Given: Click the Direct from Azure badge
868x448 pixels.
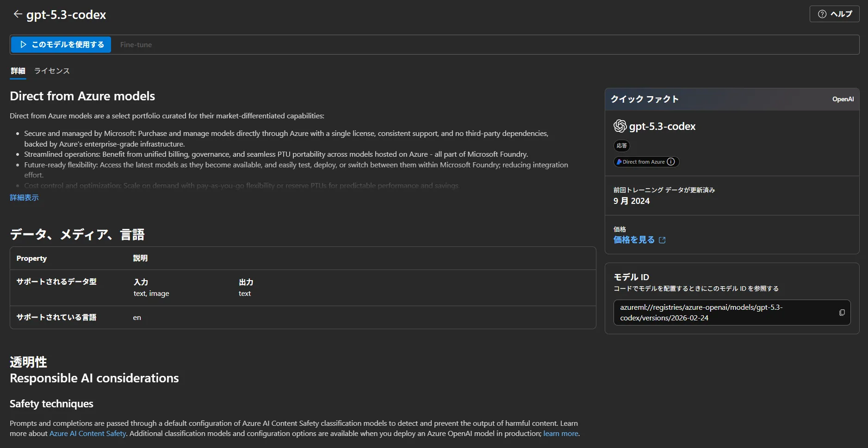Looking at the screenshot, I should coord(646,162).
